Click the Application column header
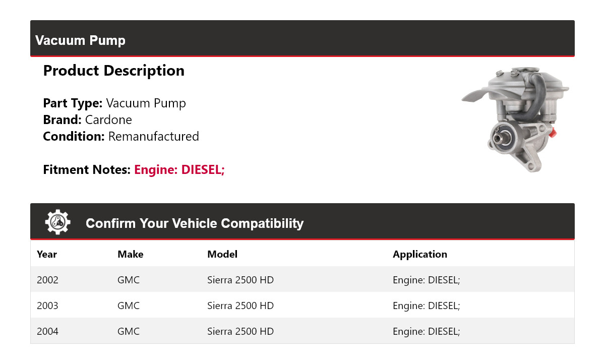This screenshot has height=364, width=605. pyautogui.click(x=419, y=254)
